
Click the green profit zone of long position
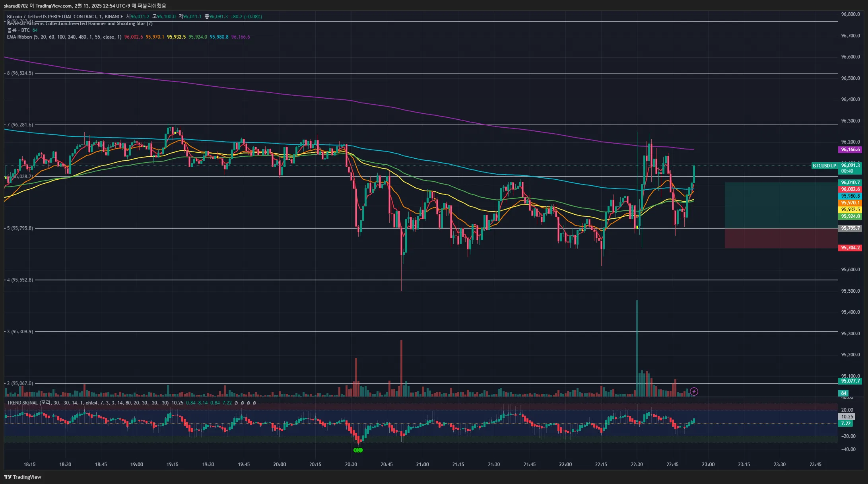(781, 205)
